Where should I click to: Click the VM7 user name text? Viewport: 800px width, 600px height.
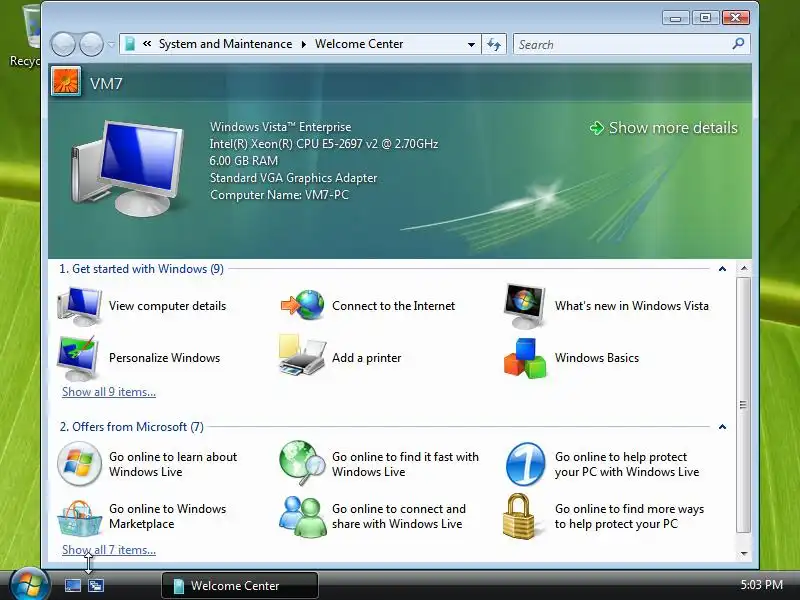106,83
